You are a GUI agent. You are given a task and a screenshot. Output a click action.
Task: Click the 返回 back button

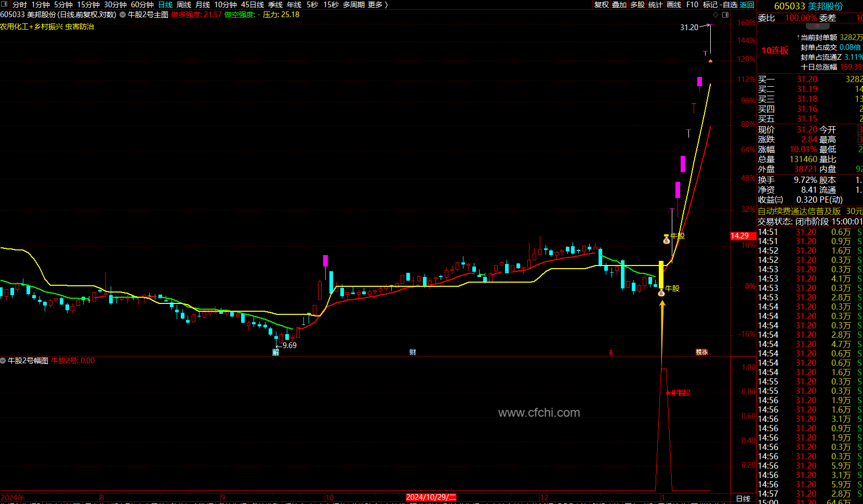[747, 5]
